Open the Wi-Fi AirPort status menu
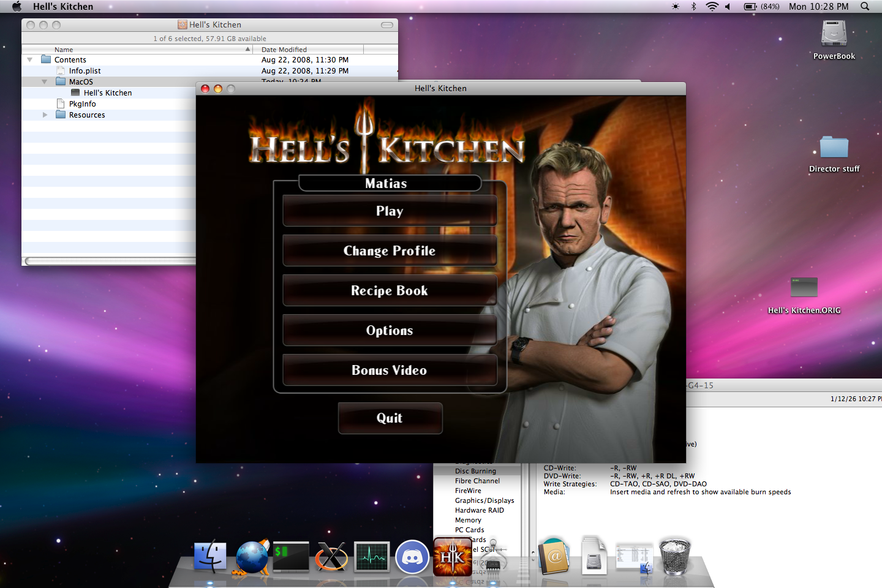 (x=712, y=6)
